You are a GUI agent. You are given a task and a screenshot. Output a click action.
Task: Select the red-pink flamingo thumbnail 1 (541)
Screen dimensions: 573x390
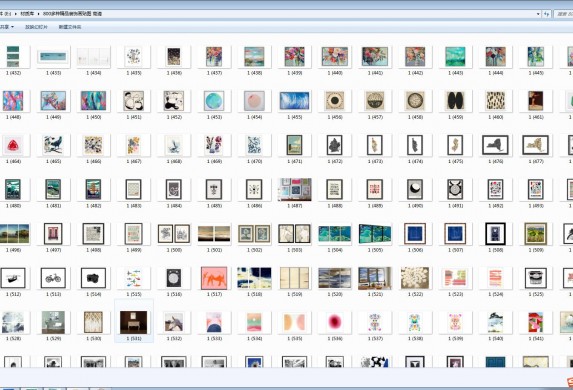(536, 322)
